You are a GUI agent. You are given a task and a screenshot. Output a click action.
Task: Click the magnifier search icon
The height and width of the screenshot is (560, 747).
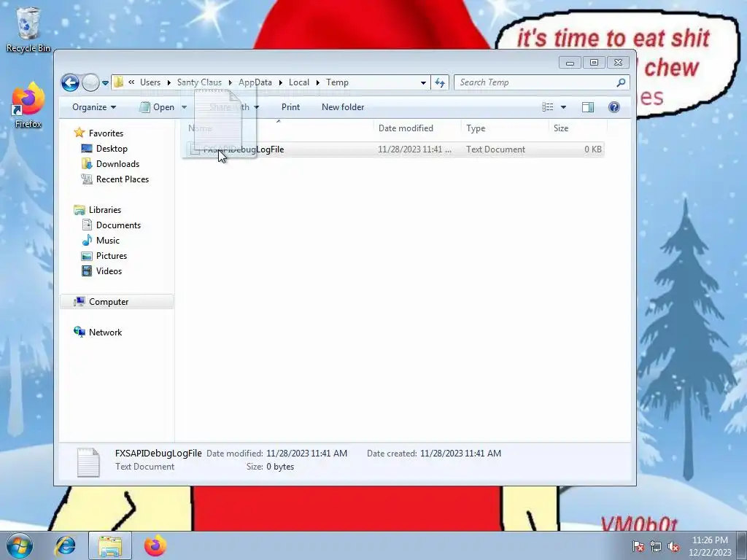(621, 83)
